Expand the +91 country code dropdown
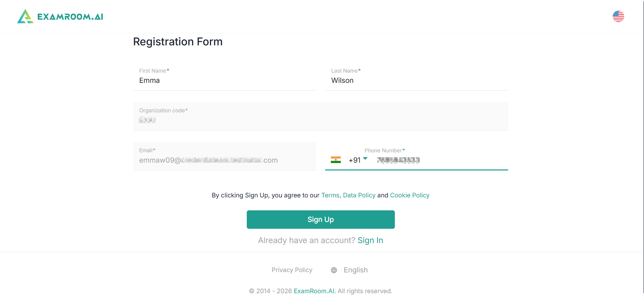The height and width of the screenshot is (299, 644). (x=365, y=159)
